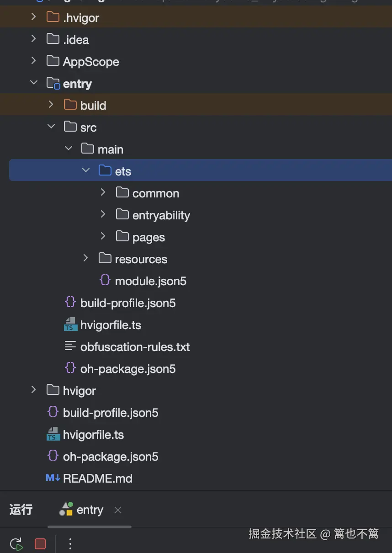Expand the resources folder
Viewport: 392px width, 553px height.
85,258
